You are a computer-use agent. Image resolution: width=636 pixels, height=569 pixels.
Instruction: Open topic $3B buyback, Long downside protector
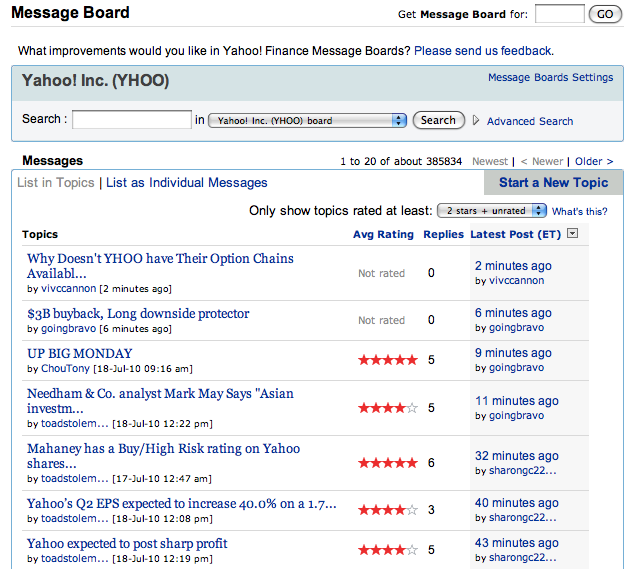[138, 313]
